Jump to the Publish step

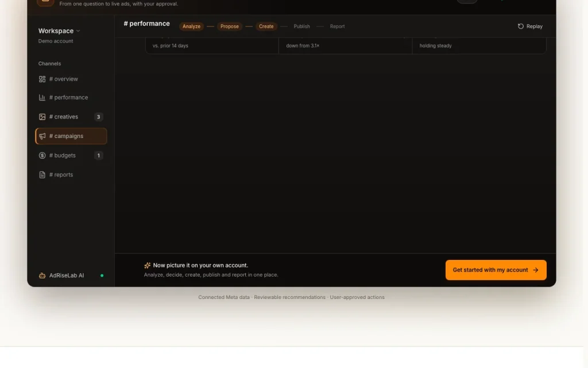(x=302, y=26)
